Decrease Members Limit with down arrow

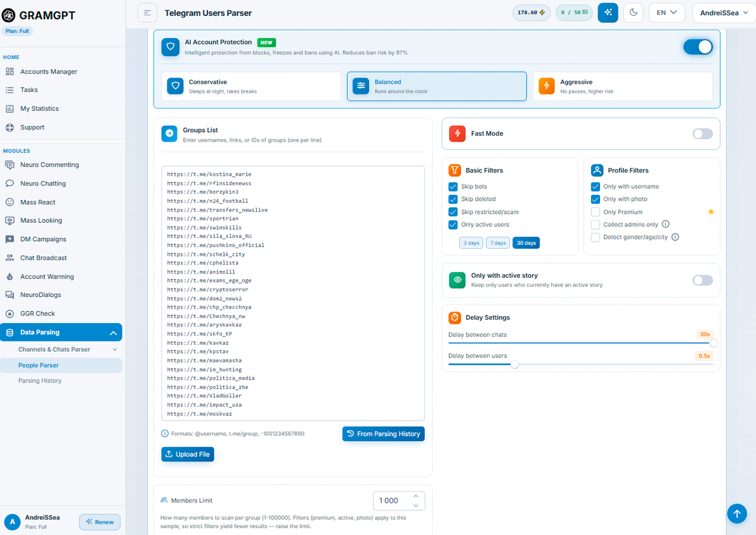[415, 506]
